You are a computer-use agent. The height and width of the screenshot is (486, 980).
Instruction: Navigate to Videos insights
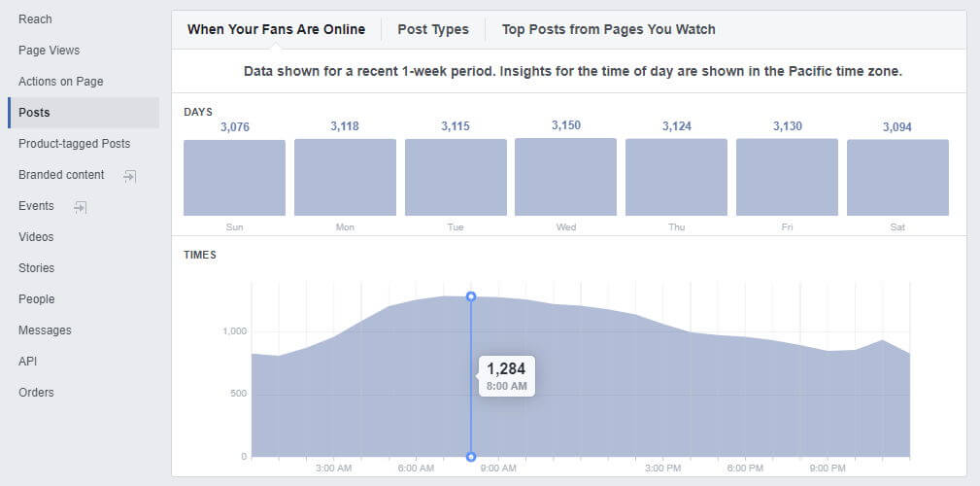point(36,237)
